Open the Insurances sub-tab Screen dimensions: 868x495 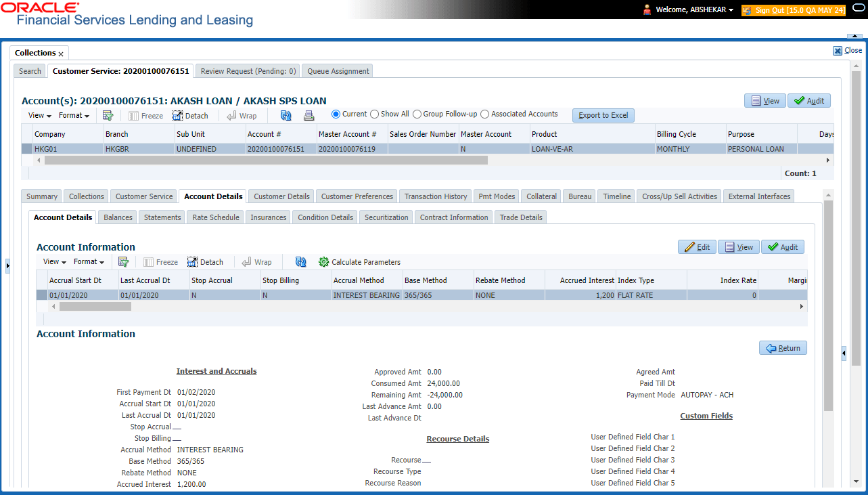pos(269,217)
